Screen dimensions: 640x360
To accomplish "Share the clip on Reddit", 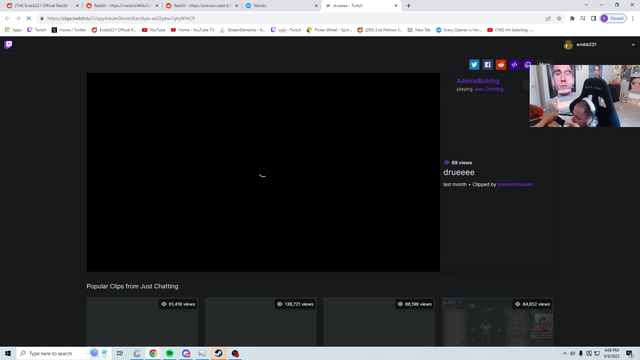I will click(x=501, y=64).
